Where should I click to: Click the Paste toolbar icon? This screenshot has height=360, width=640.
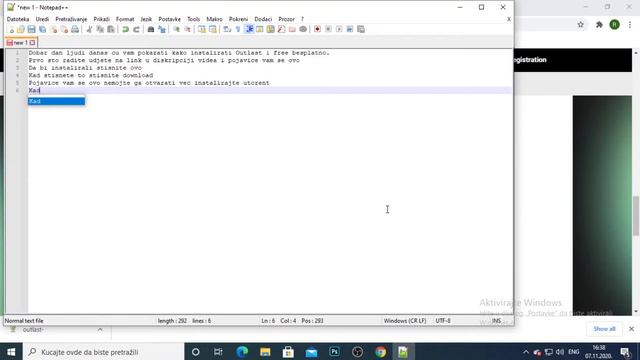tap(111, 29)
